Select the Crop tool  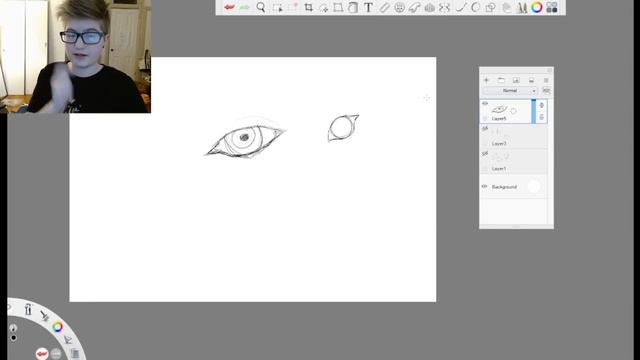309,7
